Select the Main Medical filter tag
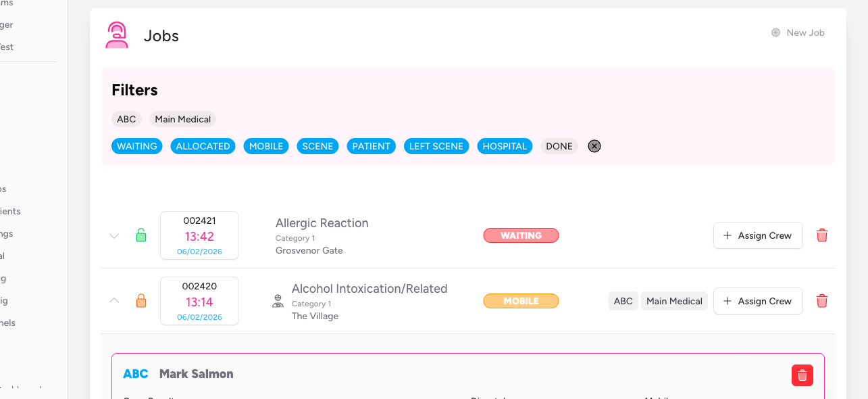 coord(183,119)
